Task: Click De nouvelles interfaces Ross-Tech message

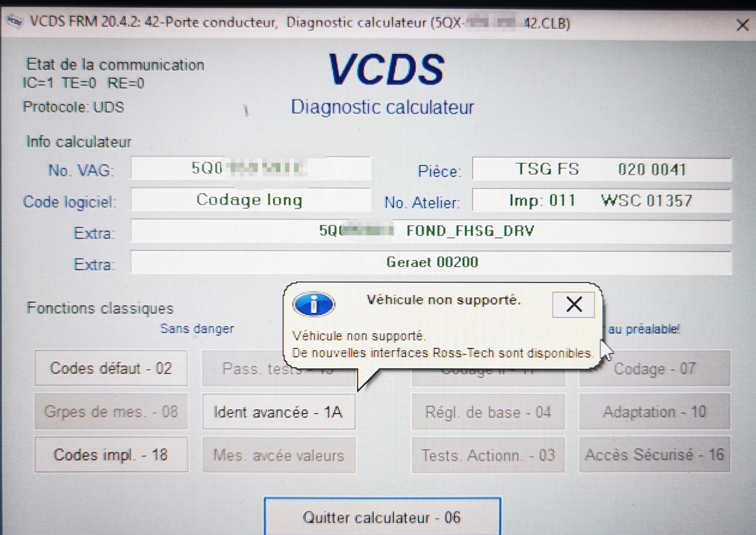Action: (442, 353)
